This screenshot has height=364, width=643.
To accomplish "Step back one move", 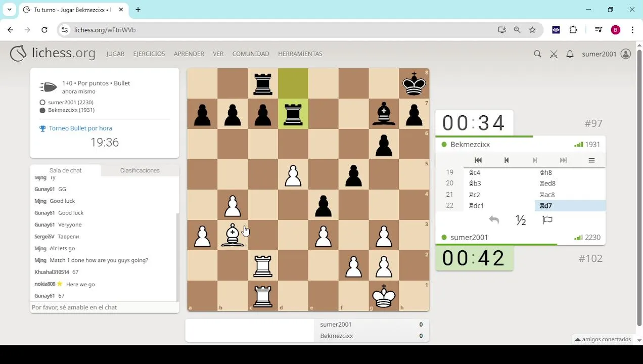I will point(507,160).
